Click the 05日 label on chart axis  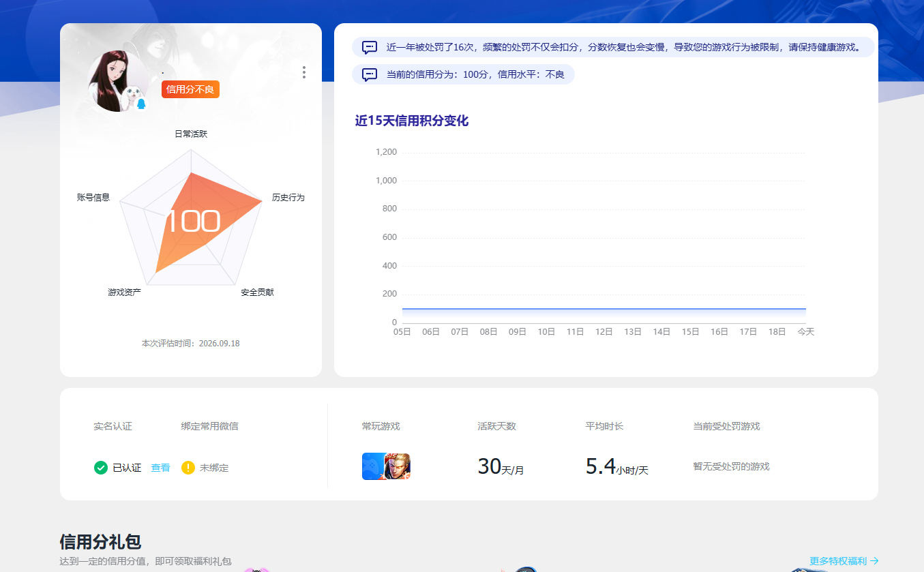(x=402, y=332)
